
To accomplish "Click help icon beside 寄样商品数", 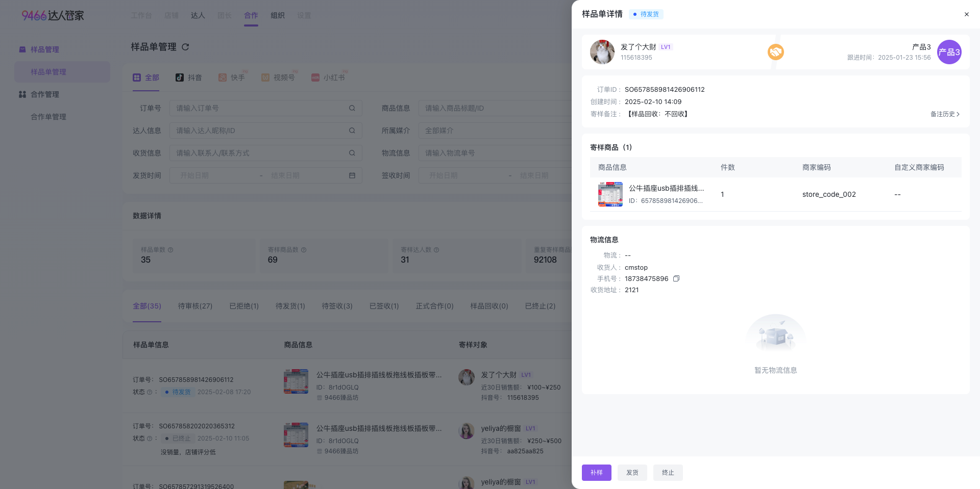I will tap(304, 250).
